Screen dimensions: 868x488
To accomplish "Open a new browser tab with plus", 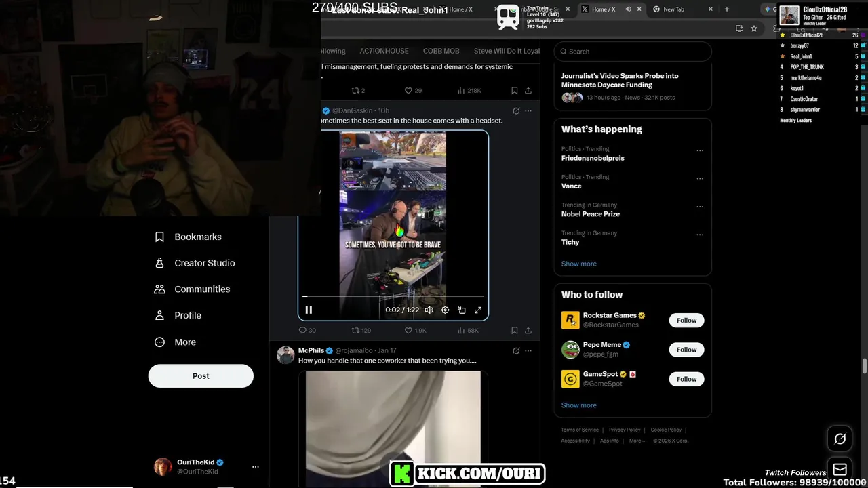I will tap(727, 9).
